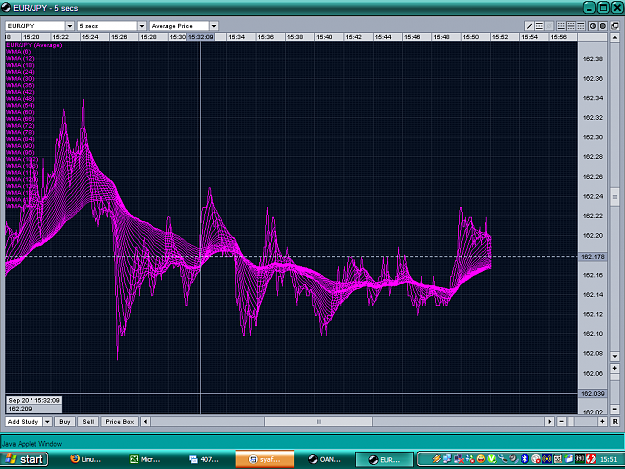The height and width of the screenshot is (469, 625).
Task: Click the half-filled circle toolbar icon
Action: point(593,26)
